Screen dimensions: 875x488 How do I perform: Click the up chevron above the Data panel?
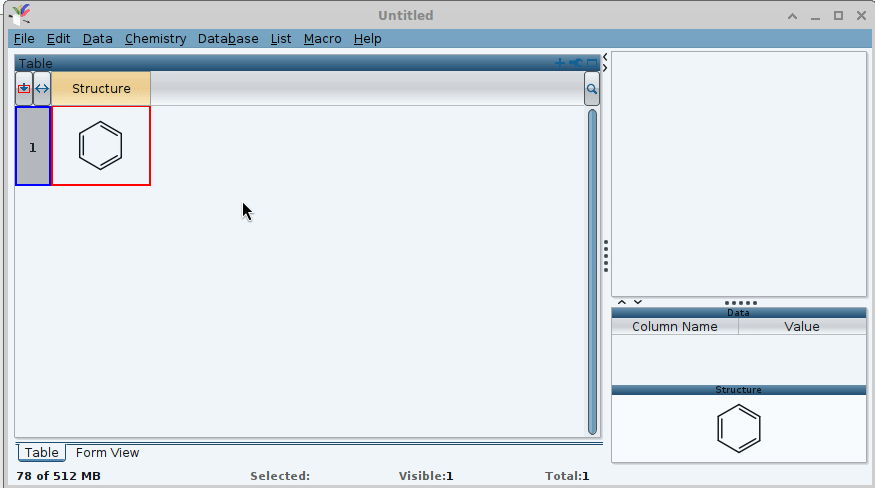pyautogui.click(x=621, y=302)
